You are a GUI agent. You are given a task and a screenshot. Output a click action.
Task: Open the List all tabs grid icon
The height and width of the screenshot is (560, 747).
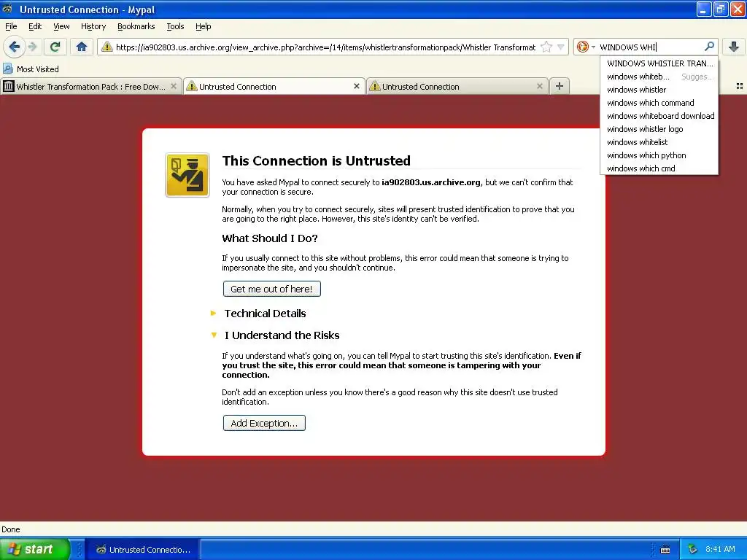click(740, 86)
